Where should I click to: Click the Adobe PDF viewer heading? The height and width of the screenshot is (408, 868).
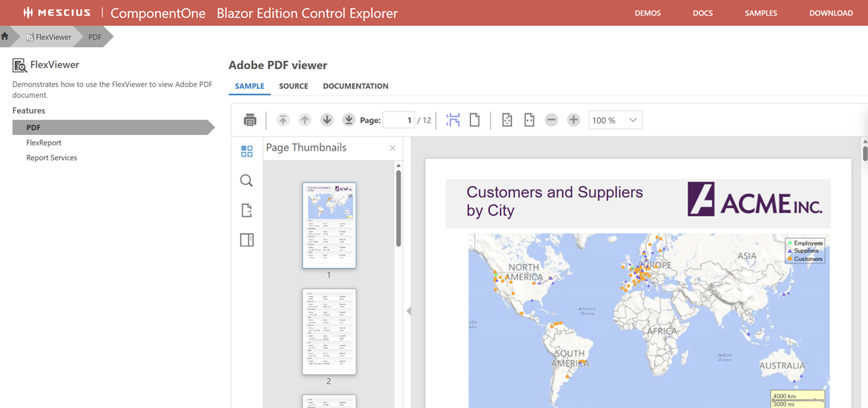[278, 65]
